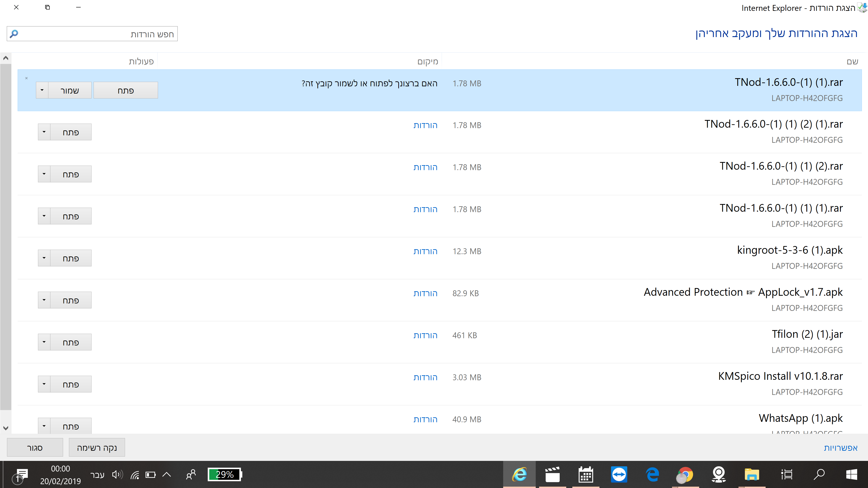868x488 pixels.
Task: Select the file name WhatsApp (1).apk
Action: 801,418
